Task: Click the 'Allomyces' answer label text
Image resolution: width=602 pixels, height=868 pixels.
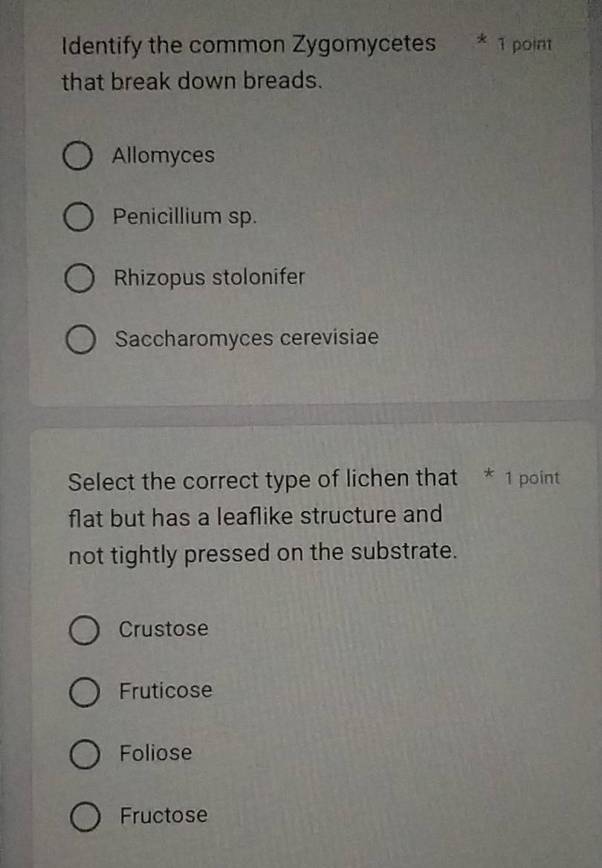Action: pos(164,156)
